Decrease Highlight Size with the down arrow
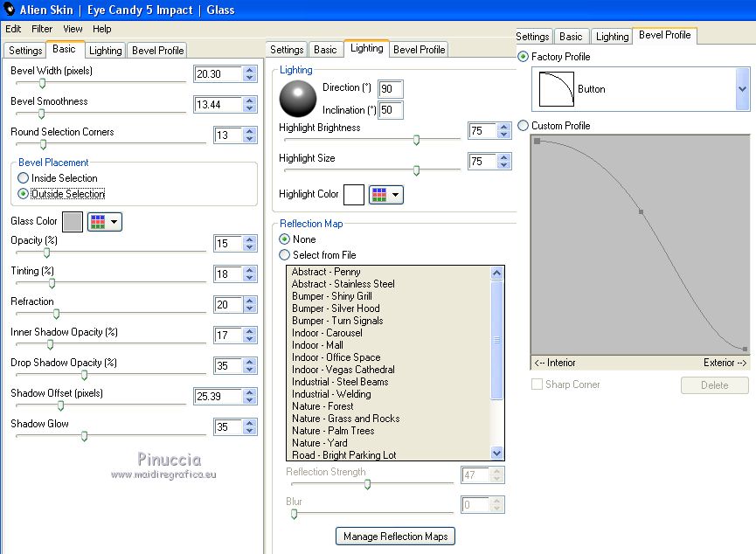Image resolution: width=756 pixels, height=554 pixels. click(503, 165)
